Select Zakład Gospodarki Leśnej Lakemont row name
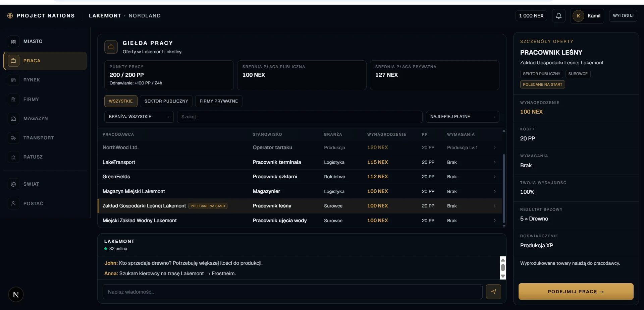The height and width of the screenshot is (310, 644). [x=144, y=206]
